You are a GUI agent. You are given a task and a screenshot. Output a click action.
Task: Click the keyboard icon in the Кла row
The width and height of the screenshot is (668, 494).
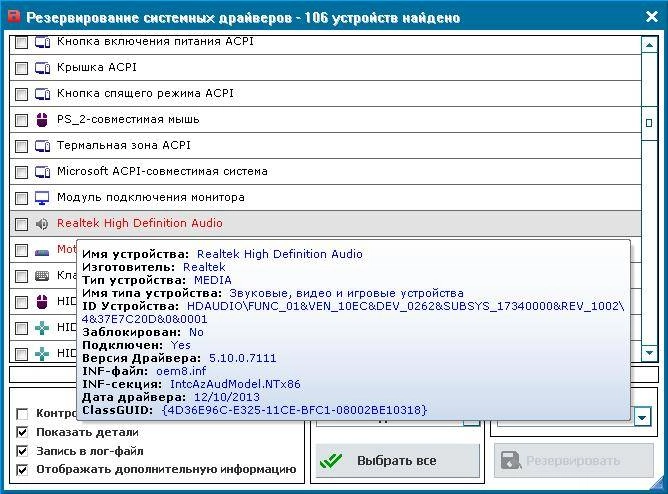click(x=42, y=276)
